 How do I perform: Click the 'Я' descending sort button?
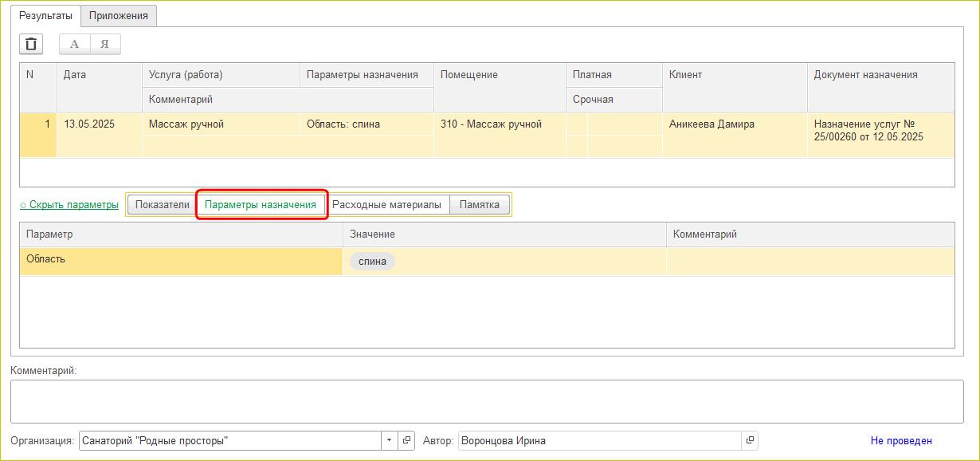click(105, 44)
